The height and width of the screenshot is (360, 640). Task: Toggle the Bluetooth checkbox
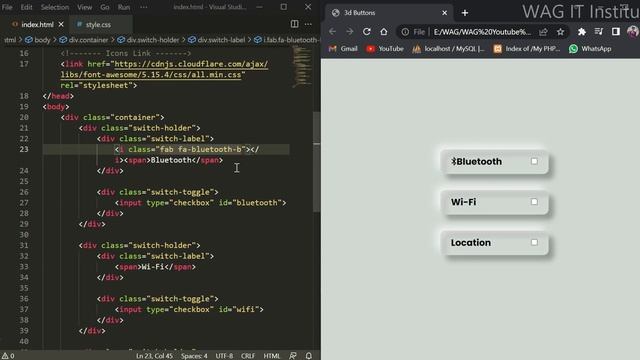point(534,161)
